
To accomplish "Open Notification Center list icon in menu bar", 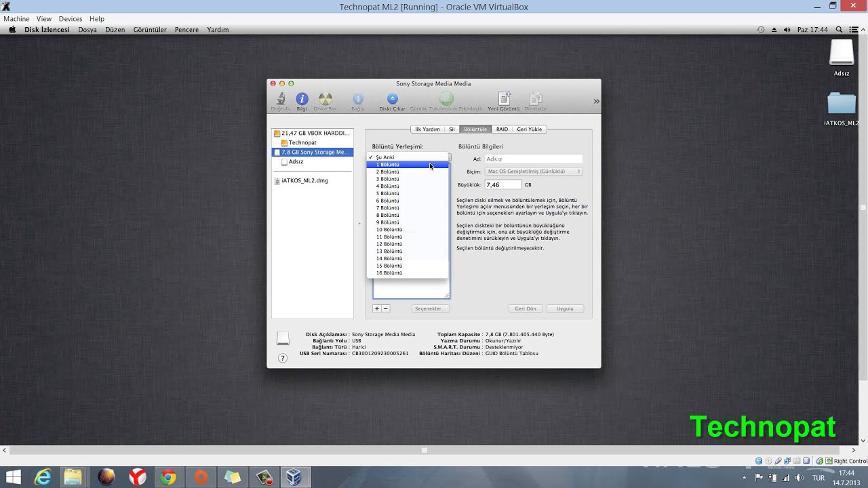I will click(853, 30).
